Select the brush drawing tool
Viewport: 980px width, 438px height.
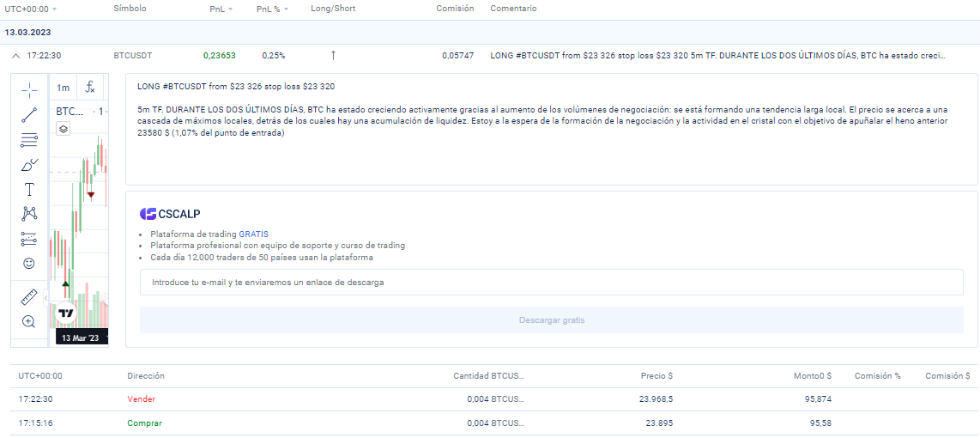click(x=29, y=165)
